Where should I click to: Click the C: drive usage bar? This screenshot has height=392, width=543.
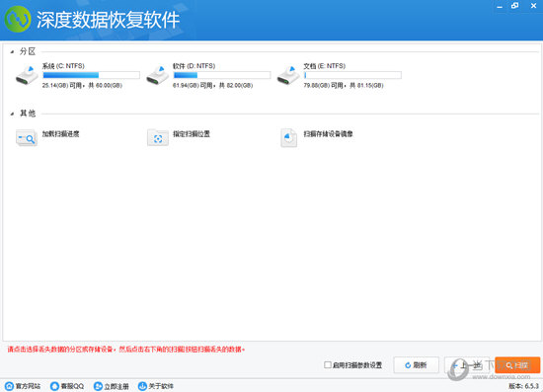pyautogui.click(x=92, y=75)
